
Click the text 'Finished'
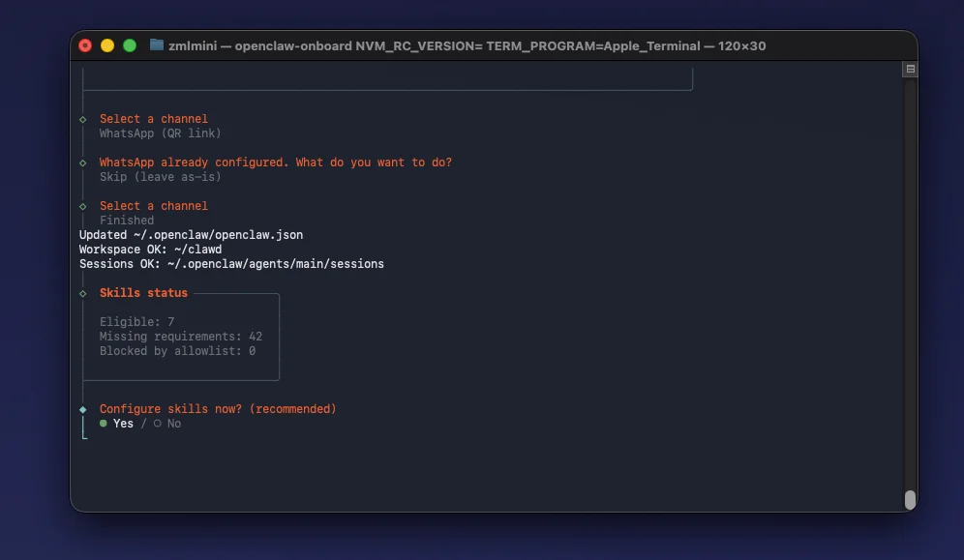(127, 221)
